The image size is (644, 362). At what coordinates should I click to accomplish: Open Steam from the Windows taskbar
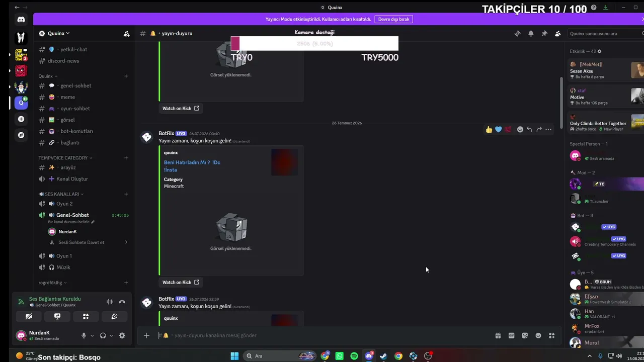coord(383,356)
